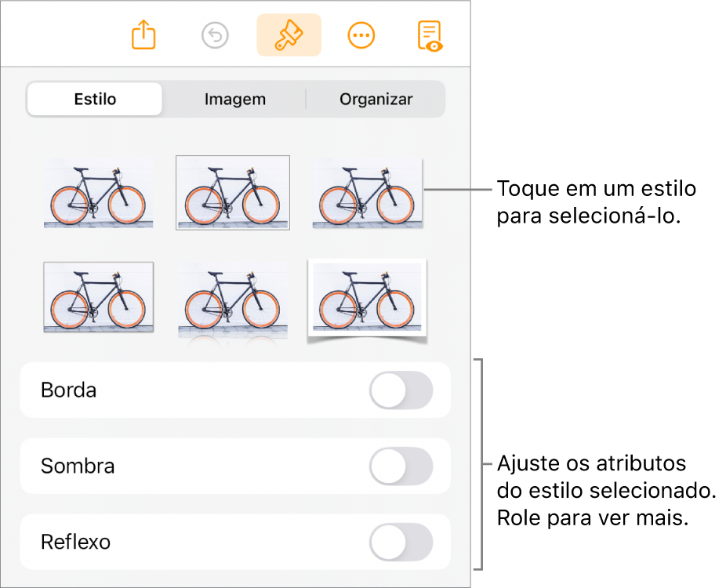The image size is (726, 588).
Task: Choose the curled white-frame bicycle style
Action: coord(367,299)
